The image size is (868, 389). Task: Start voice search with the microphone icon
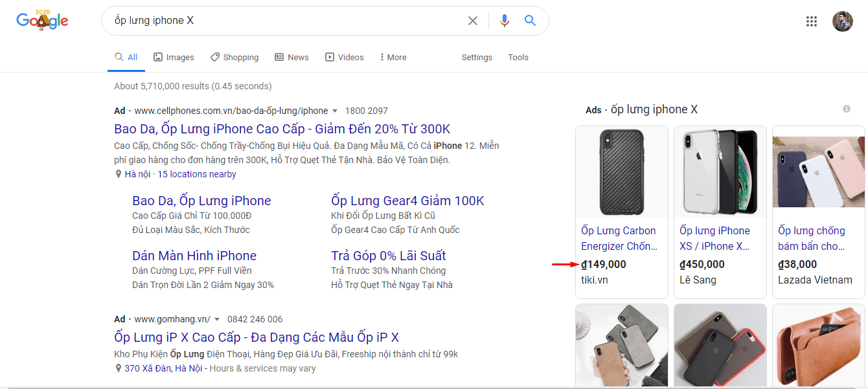505,21
